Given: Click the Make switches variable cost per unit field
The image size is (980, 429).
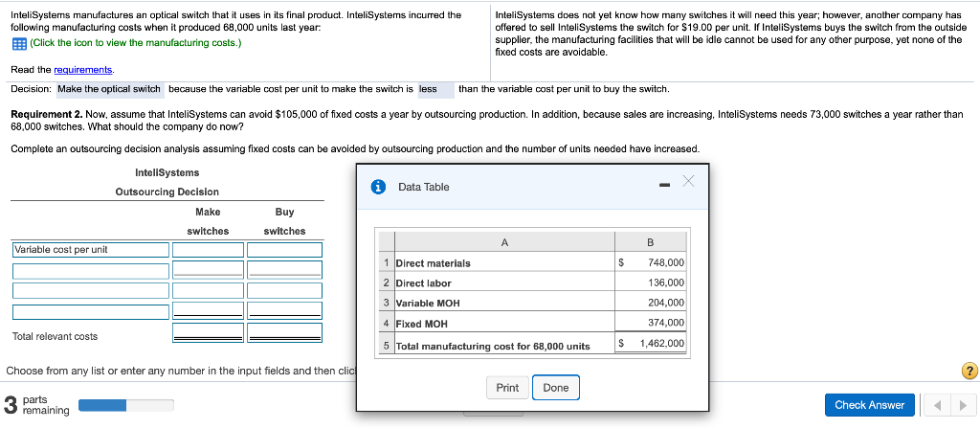Looking at the screenshot, I should click(x=208, y=250).
